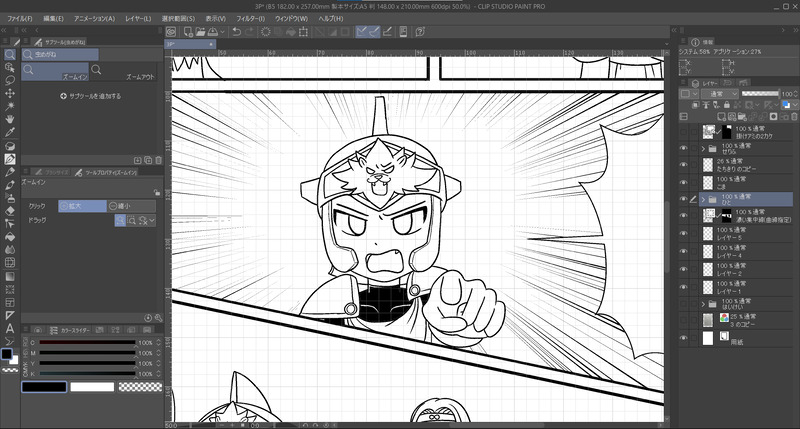
Task: Click the smartphone connect icon in the command bar
Action: coord(403,32)
